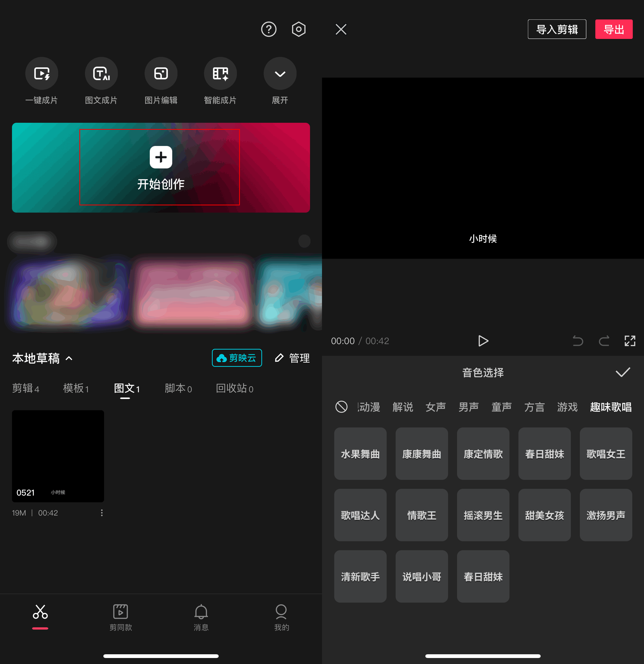Open 剪映云 cloud storage

pos(237,358)
